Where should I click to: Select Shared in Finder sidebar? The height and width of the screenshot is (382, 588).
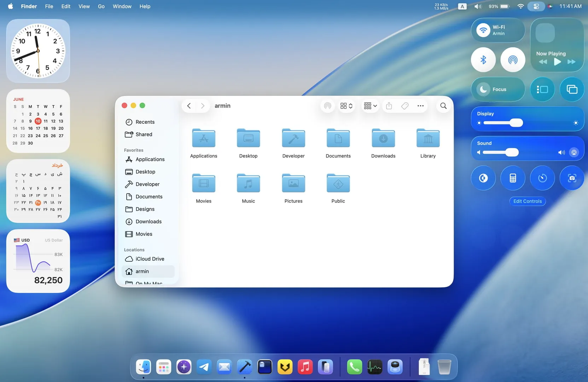[x=149, y=134]
